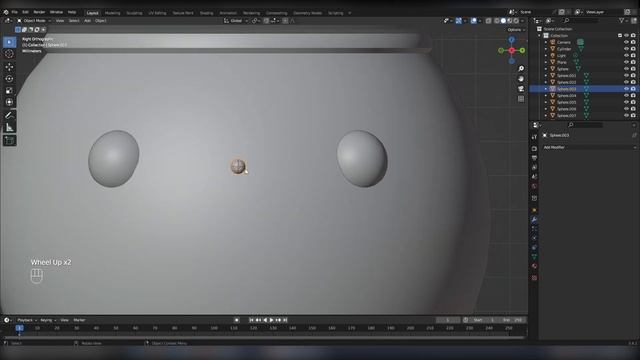Select the Select Box tool in toolbar
This screenshot has height=360, width=640.
click(9, 42)
